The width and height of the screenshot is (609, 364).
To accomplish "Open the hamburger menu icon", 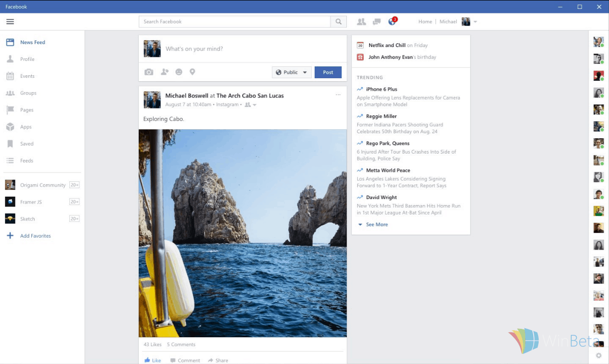I will tap(10, 22).
